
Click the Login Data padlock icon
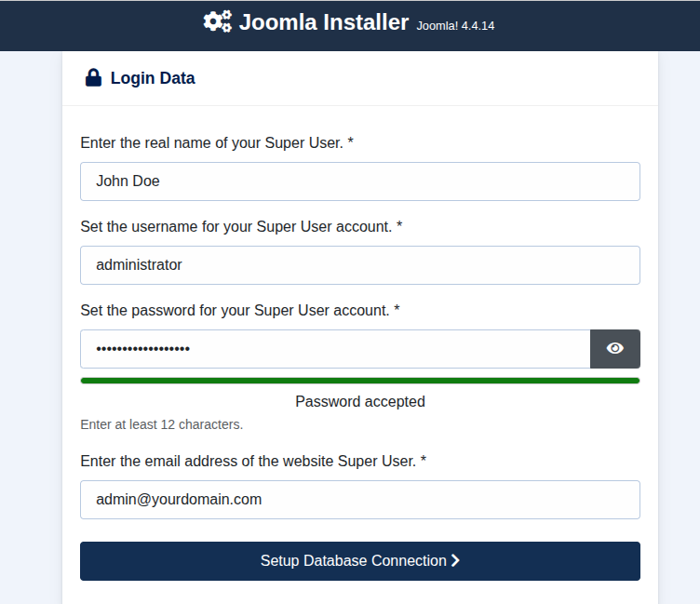[93, 77]
